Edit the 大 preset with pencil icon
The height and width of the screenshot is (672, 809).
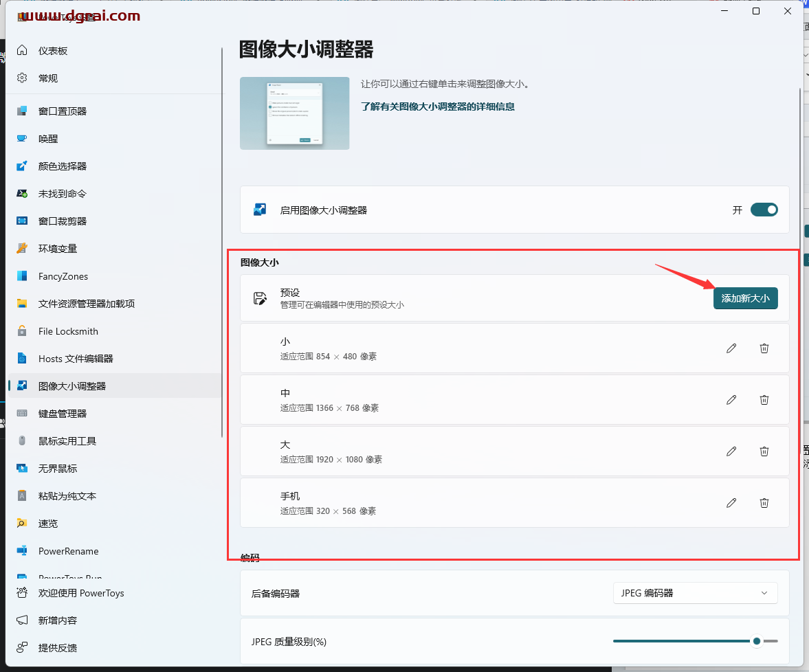coord(731,452)
